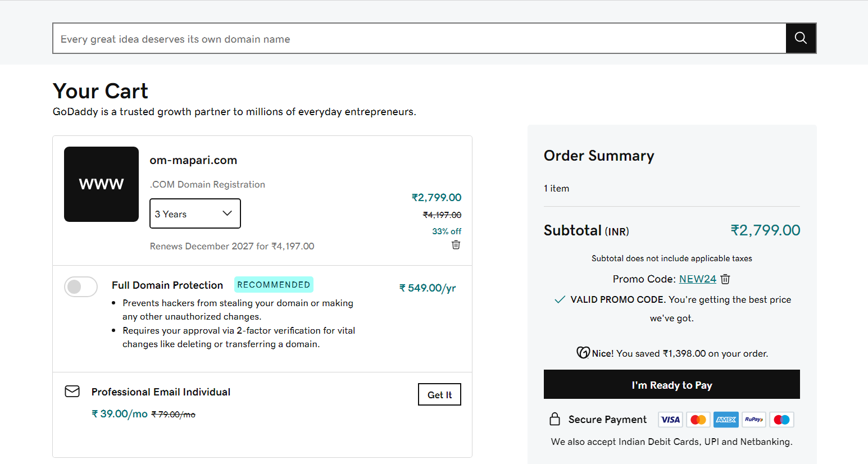Click the GoDaddy savings badge icon
The image size is (868, 464).
584,353
